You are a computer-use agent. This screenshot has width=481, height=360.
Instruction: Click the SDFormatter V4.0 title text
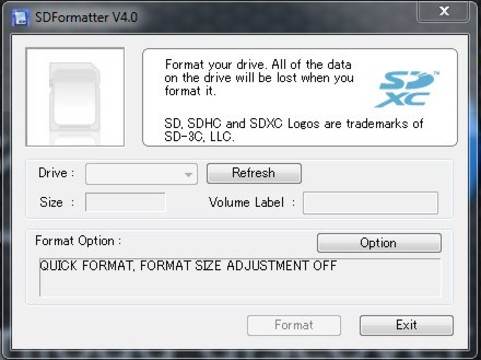point(86,17)
